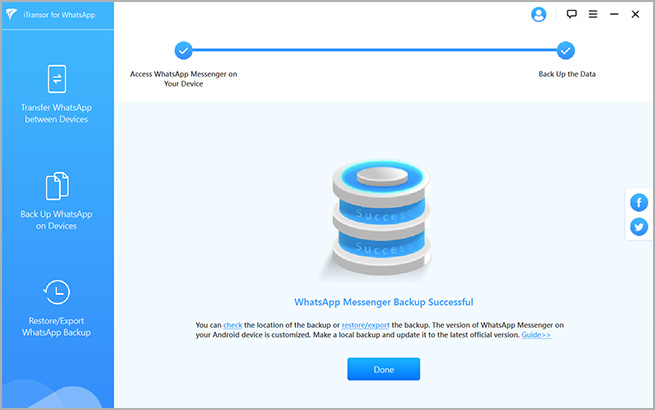Follow the 'restore/export' link
Viewport: 655px width, 410px height.
366,325
